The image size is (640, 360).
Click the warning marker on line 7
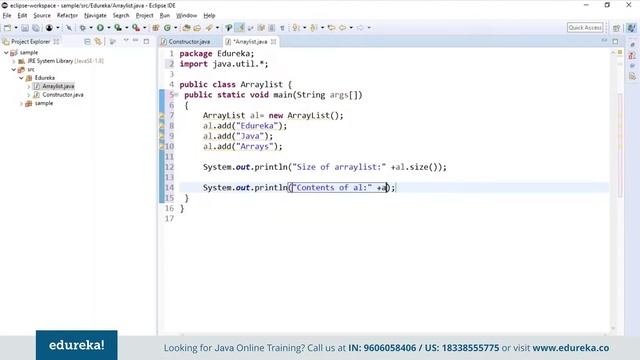coord(162,116)
